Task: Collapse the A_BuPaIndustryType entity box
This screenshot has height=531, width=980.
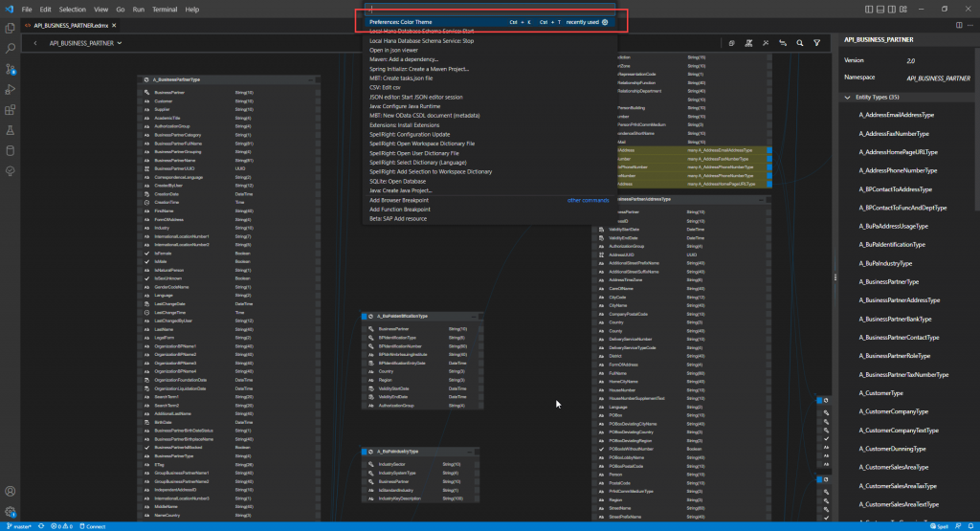Action: point(470,451)
